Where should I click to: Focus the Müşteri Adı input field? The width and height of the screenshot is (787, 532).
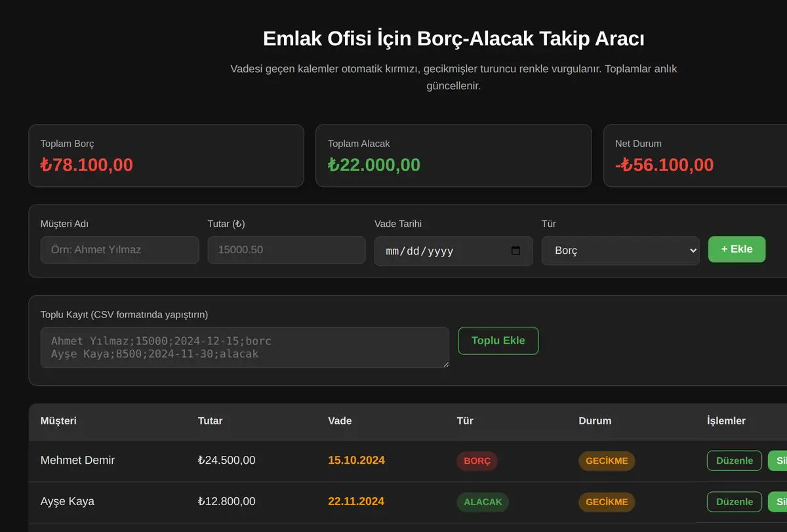tap(119, 250)
